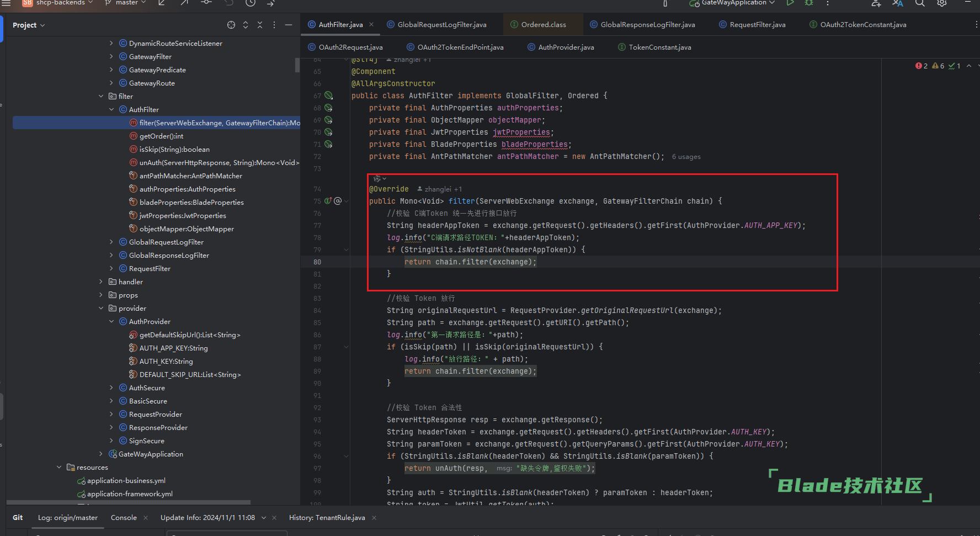The height and width of the screenshot is (536, 980).
Task: Switch to AuthProvider.java tab
Action: pyautogui.click(x=560, y=47)
